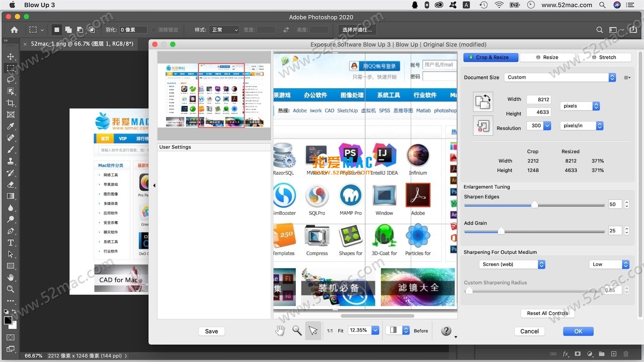Choose Blow Up arrow pointer tool
Image resolution: width=644 pixels, height=362 pixels.
(313, 331)
